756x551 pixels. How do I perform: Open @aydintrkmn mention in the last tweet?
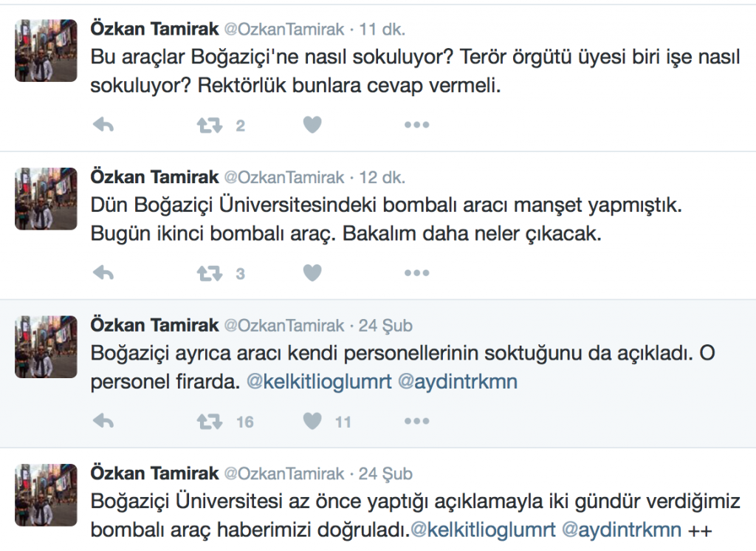622,530
